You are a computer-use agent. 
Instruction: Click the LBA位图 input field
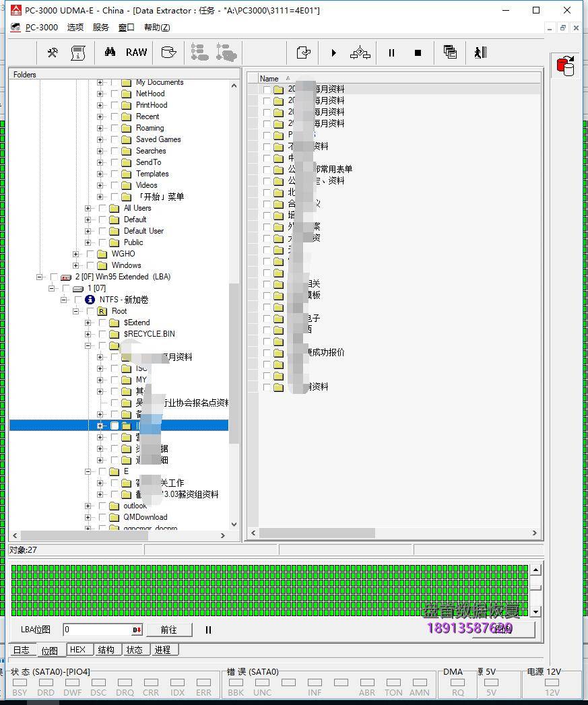pos(98,630)
